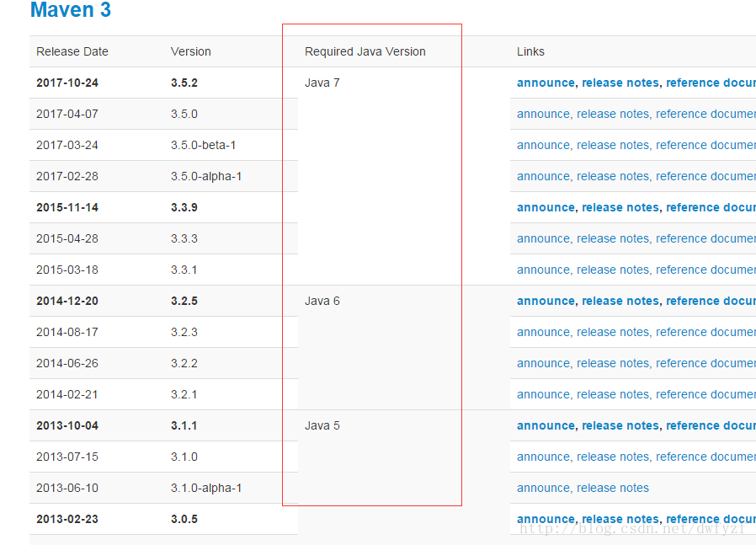Image resolution: width=756 pixels, height=545 pixels.
Task: Click the date 2013-06-10
Action: tap(67, 488)
